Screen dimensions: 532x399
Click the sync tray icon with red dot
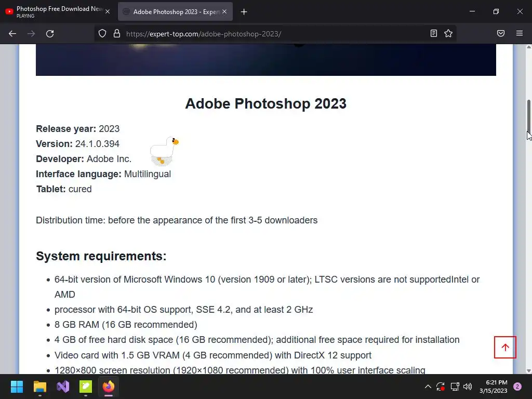441,387
